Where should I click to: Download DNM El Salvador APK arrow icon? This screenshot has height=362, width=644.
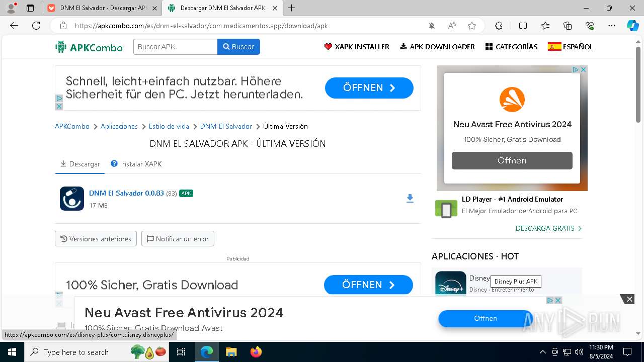click(410, 199)
